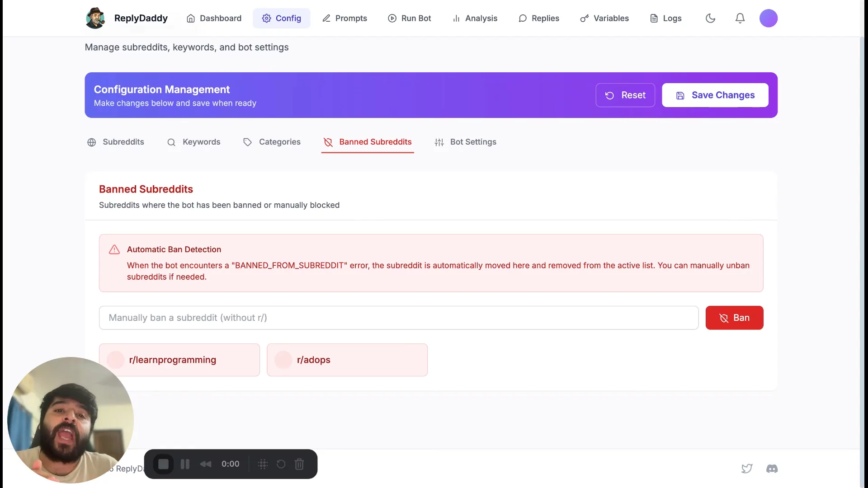
Task: Click the recording timer 0:00
Action: tap(231, 464)
